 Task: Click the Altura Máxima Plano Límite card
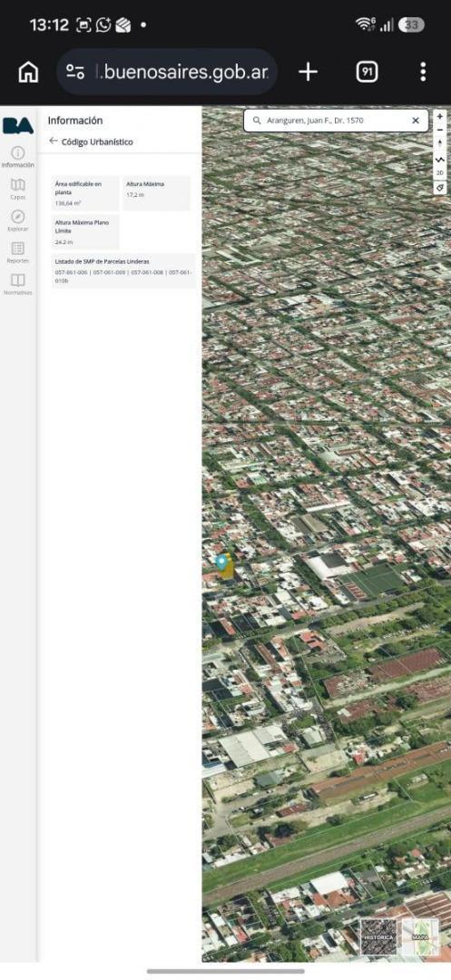click(85, 232)
